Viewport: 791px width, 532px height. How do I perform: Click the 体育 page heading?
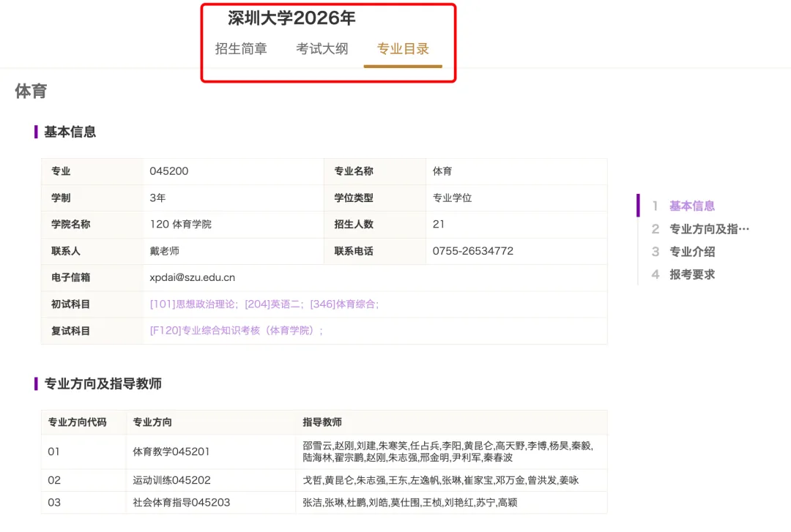[x=31, y=91]
